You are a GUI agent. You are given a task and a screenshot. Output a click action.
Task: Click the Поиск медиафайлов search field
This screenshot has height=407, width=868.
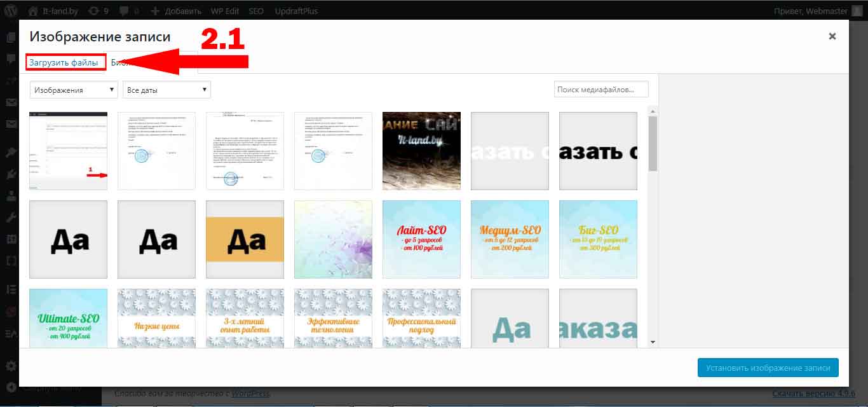(x=600, y=90)
